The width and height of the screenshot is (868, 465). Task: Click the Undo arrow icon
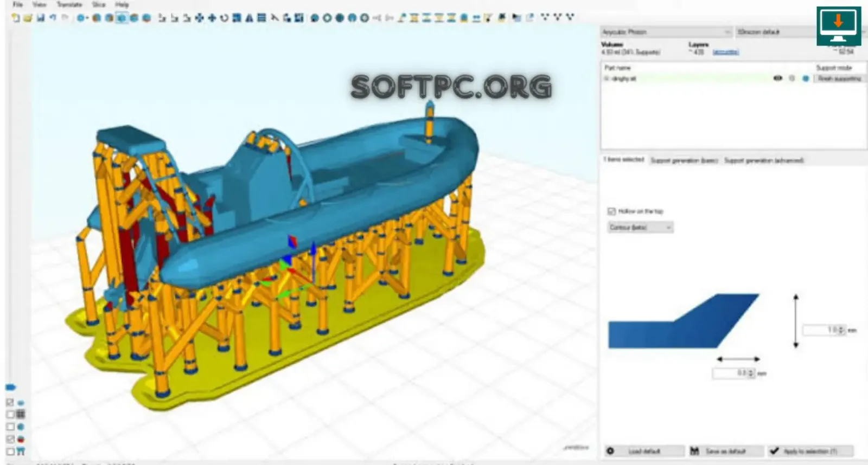tap(53, 18)
